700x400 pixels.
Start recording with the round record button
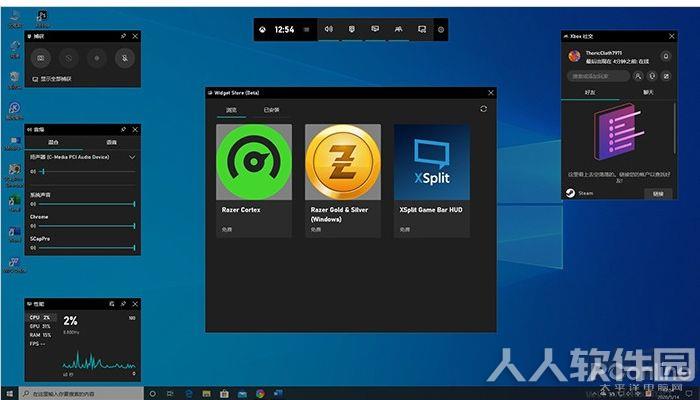[x=97, y=58]
